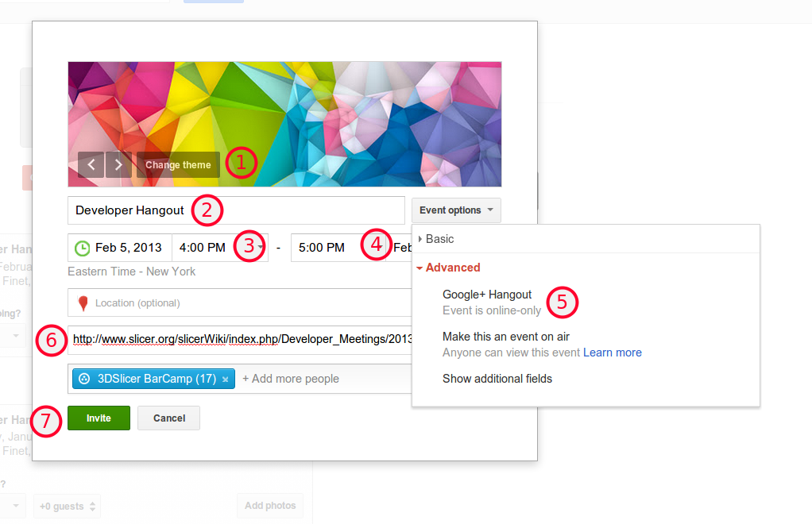This screenshot has width=812, height=524.
Task: Click the Change theme button
Action: (178, 164)
